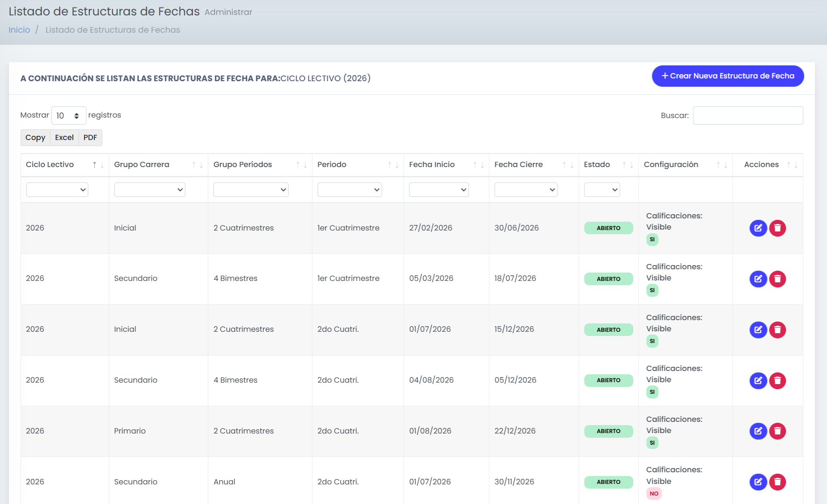The image size is (827, 504).
Task: Click the NO badge in Secundario Anual row
Action: (x=654, y=494)
